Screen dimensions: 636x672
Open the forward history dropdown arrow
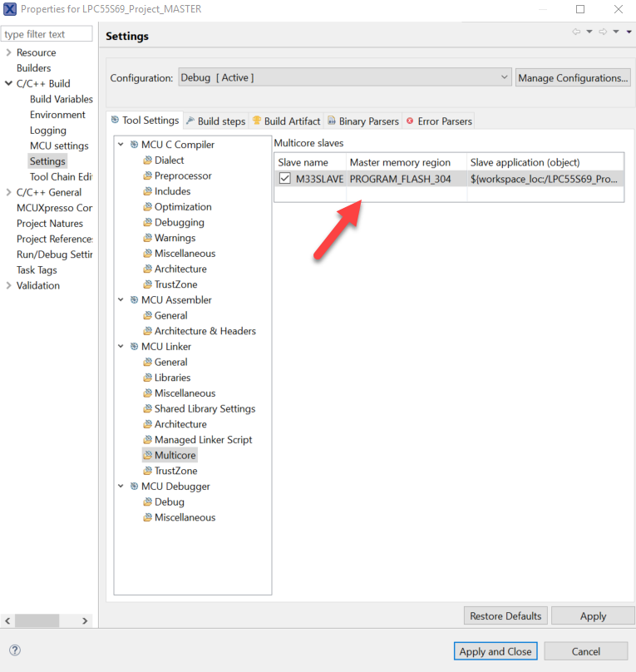pyautogui.click(x=616, y=32)
